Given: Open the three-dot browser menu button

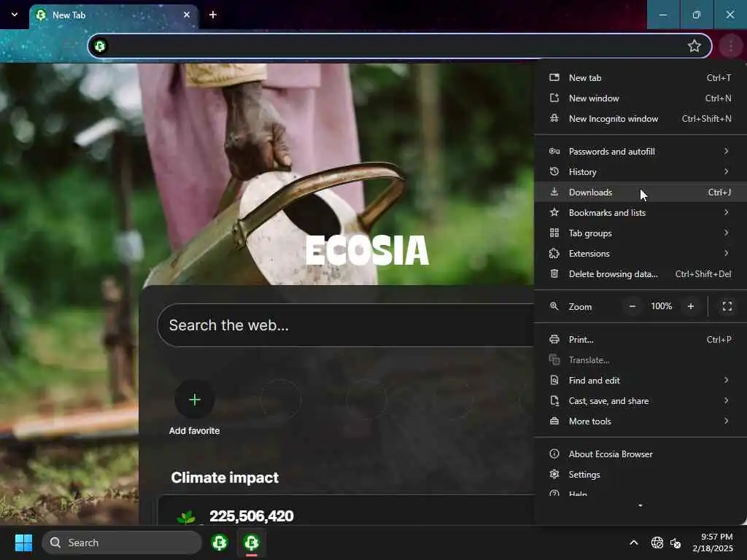Looking at the screenshot, I should tap(730, 46).
